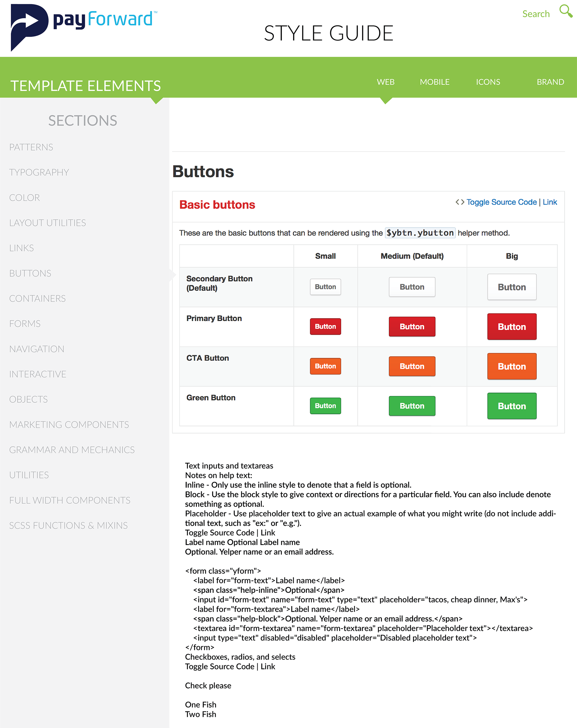
Task: Open the WEB navigation tab
Action: [x=386, y=82]
